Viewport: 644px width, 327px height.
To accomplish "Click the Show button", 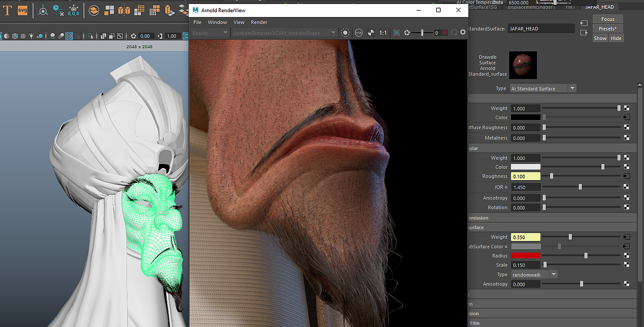I will (600, 38).
